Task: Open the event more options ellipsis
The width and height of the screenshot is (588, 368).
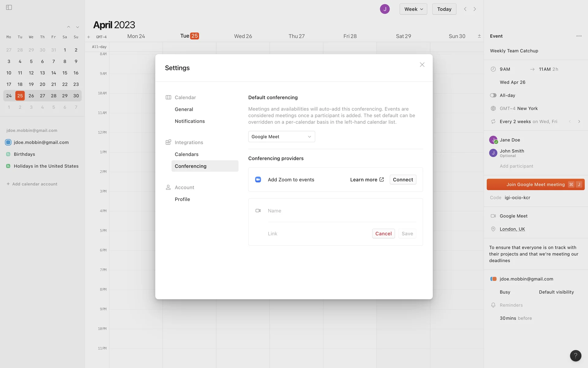Action: coord(579,36)
